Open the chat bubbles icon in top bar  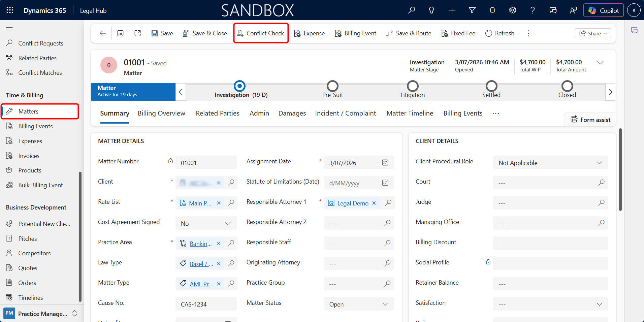(x=553, y=10)
